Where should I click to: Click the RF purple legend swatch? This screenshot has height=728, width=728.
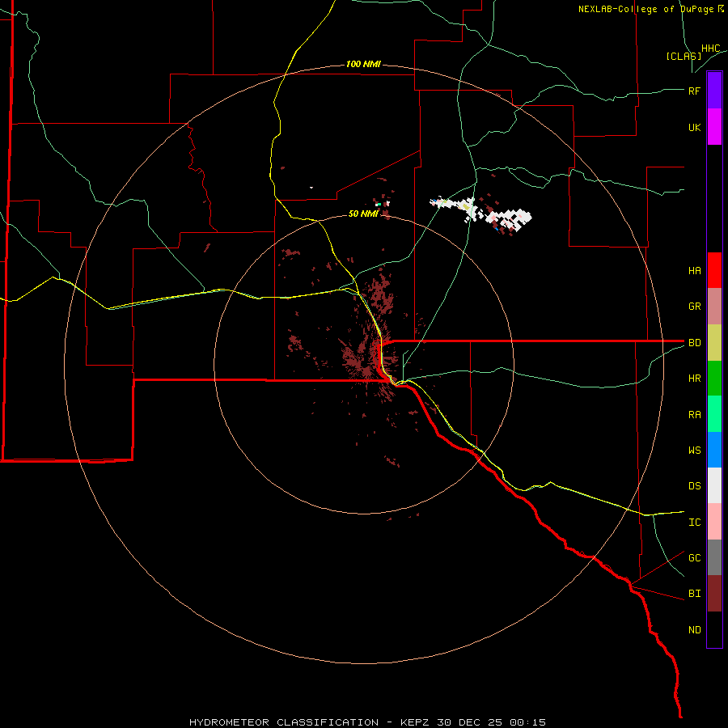(x=714, y=91)
